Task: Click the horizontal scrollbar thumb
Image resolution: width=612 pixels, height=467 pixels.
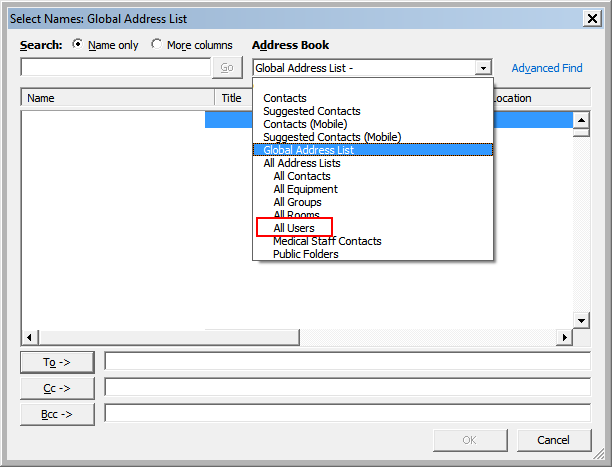Action: [169, 337]
